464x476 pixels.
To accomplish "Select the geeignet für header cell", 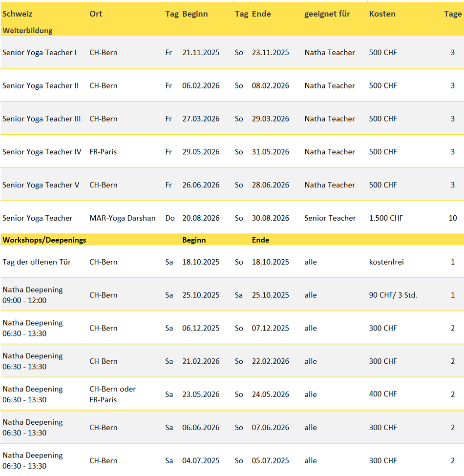I will click(x=327, y=14).
